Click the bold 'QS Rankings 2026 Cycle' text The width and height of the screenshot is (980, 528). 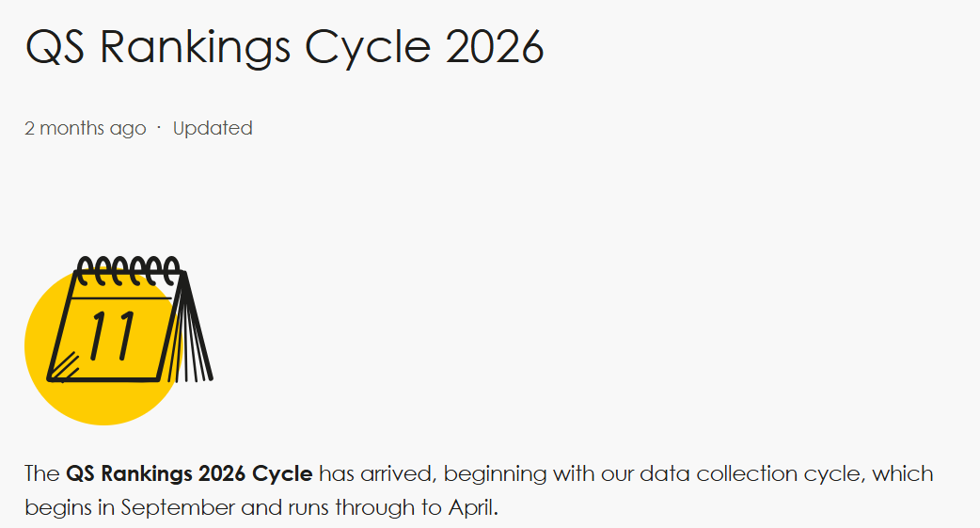coord(189,473)
